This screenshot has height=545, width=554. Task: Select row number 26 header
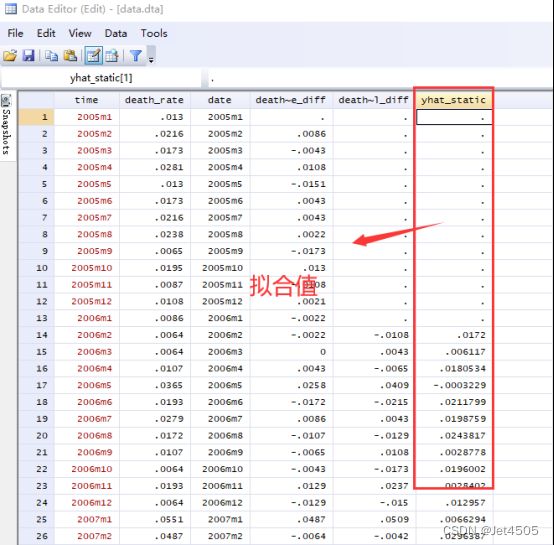pos(36,536)
